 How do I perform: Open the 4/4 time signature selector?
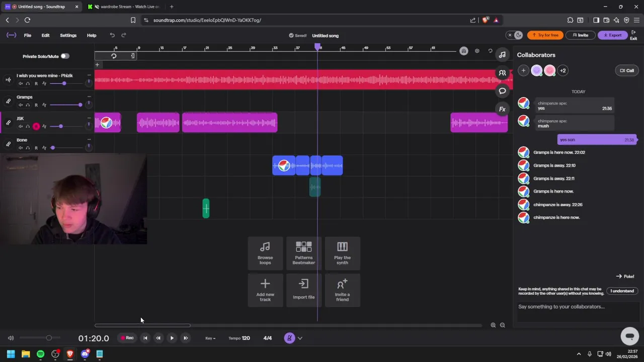[268, 338]
